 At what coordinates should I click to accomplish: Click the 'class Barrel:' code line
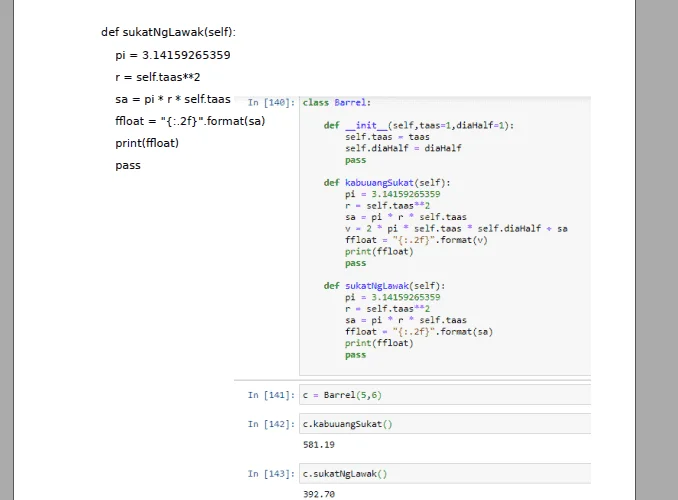pyautogui.click(x=336, y=103)
